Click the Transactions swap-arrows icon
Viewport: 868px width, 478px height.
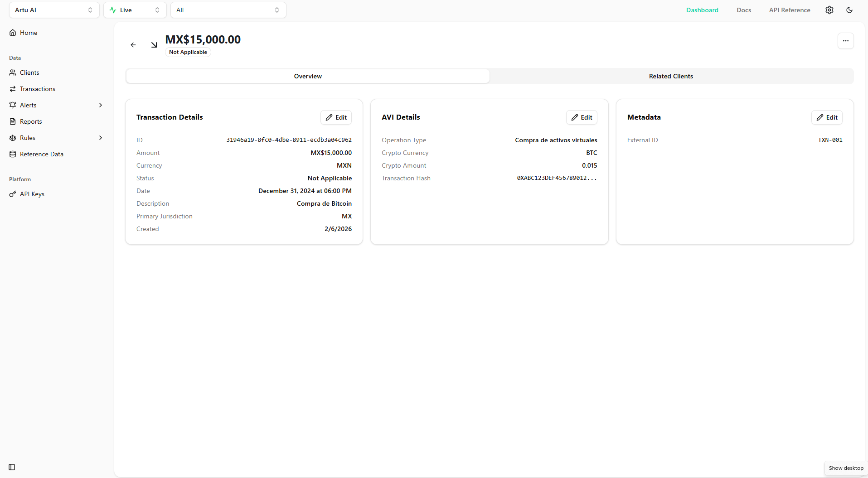click(13, 89)
